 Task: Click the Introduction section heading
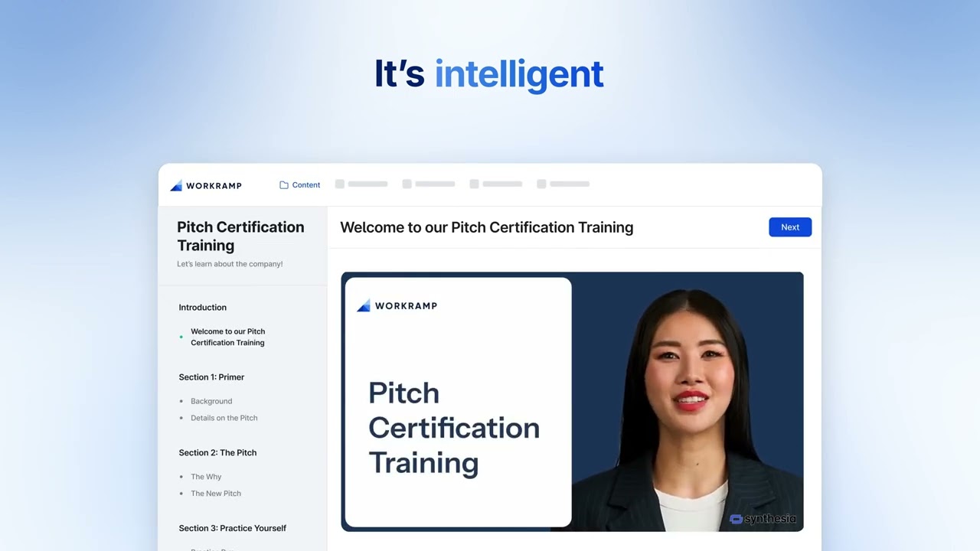(203, 308)
